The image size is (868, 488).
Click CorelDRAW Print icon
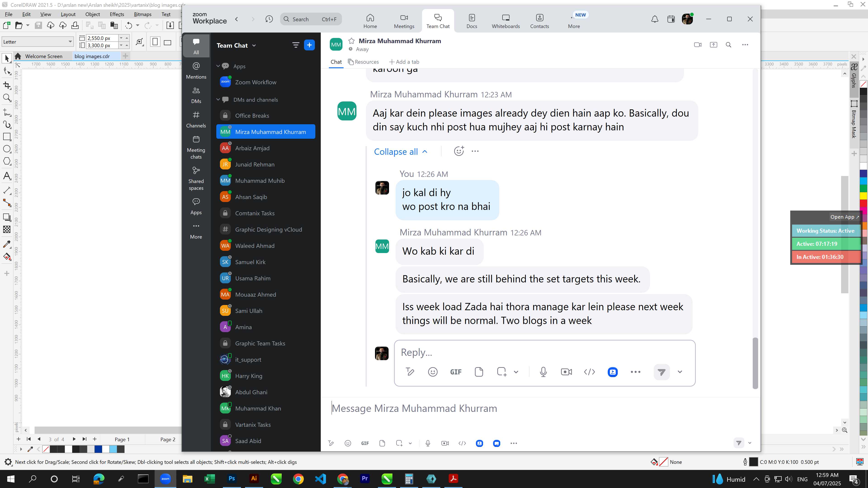(x=75, y=25)
